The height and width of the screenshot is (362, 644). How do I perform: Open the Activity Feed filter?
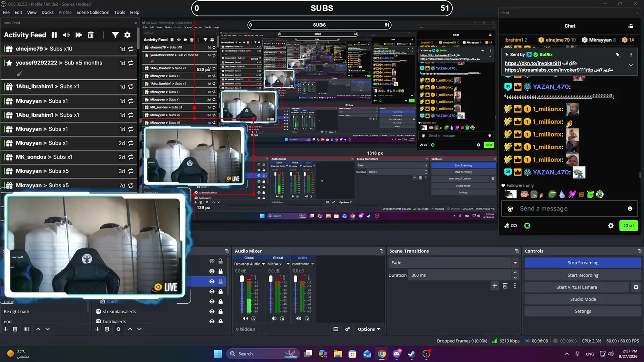[115, 35]
